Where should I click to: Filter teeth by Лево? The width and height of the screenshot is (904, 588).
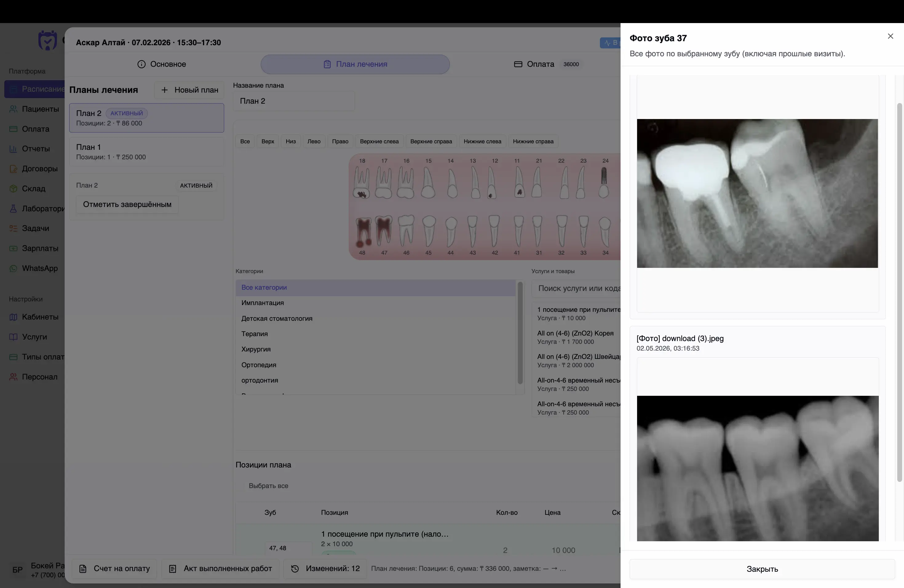pyautogui.click(x=314, y=141)
